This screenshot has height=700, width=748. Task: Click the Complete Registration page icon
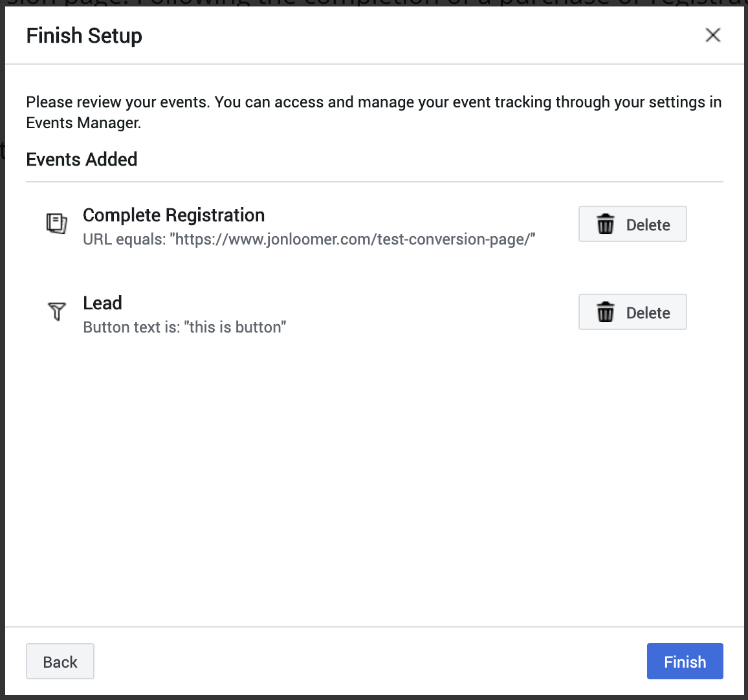(x=57, y=224)
